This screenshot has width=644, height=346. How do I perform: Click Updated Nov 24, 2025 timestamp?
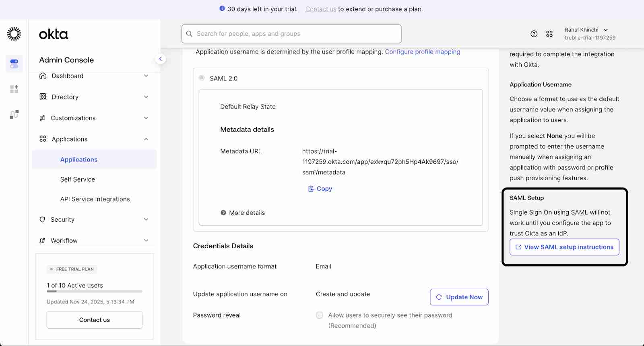click(91, 302)
